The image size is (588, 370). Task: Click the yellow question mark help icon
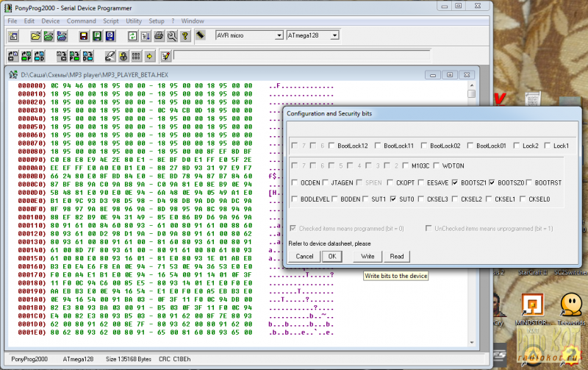click(185, 36)
